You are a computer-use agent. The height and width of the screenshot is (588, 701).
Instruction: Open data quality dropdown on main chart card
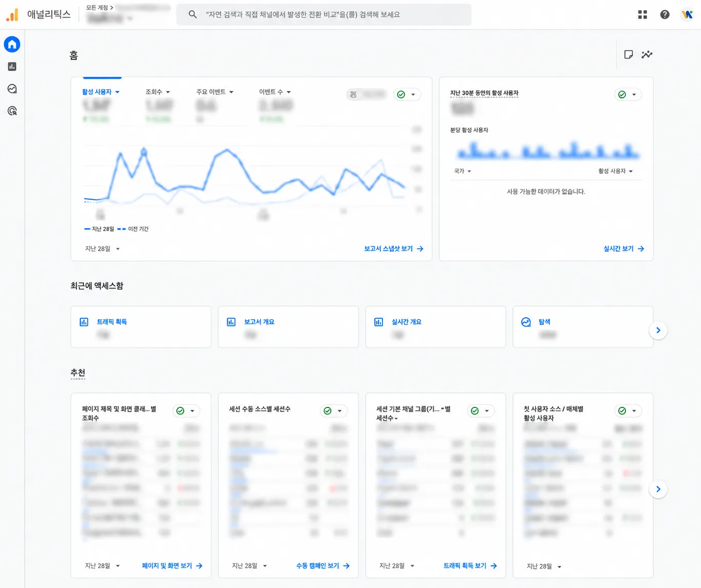click(407, 95)
